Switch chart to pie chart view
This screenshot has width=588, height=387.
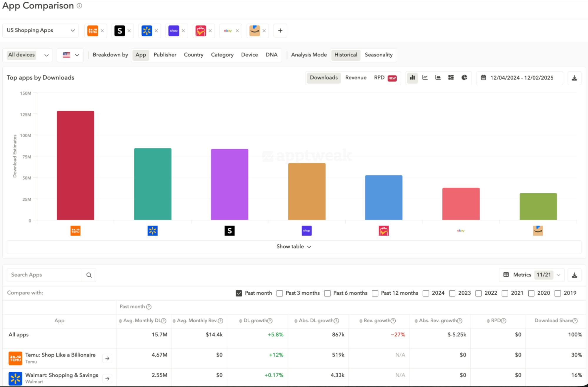click(x=464, y=78)
